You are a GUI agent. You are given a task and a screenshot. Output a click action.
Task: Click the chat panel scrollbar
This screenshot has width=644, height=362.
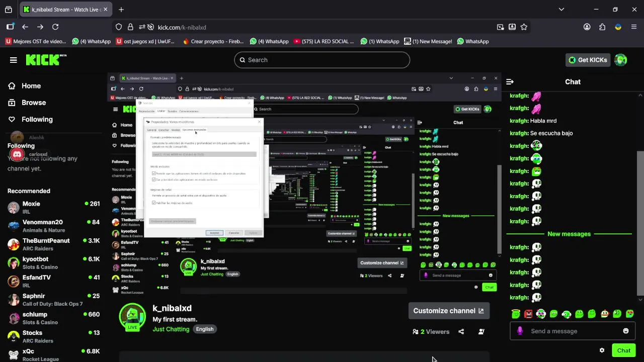point(640,196)
